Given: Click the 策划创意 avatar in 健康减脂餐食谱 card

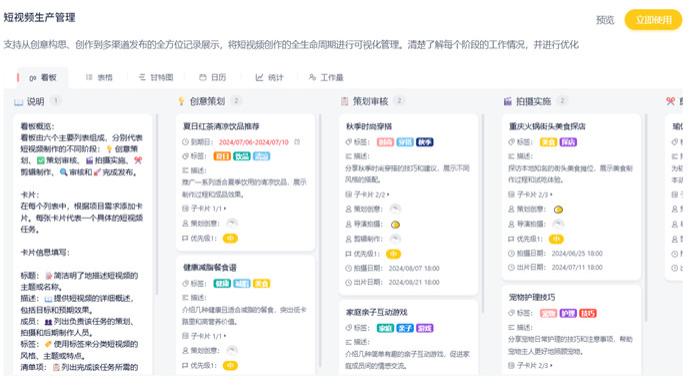Looking at the screenshot, I should pyautogui.click(x=232, y=350).
